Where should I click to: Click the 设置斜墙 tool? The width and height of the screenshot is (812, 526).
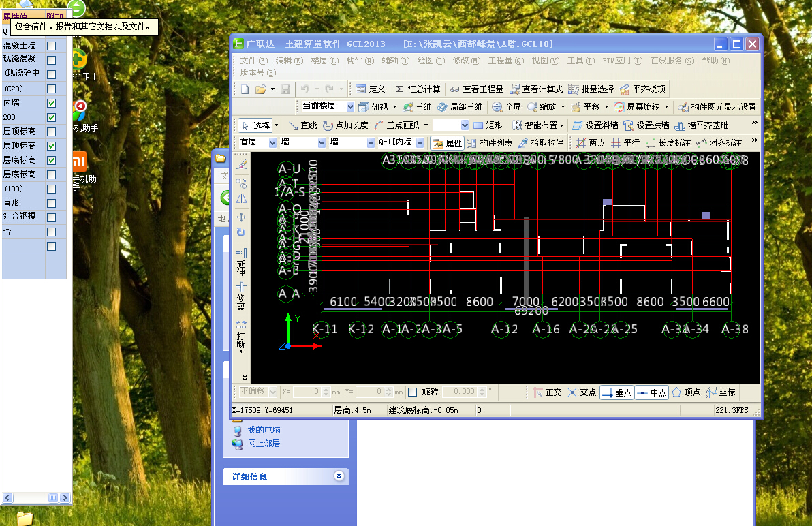point(595,125)
